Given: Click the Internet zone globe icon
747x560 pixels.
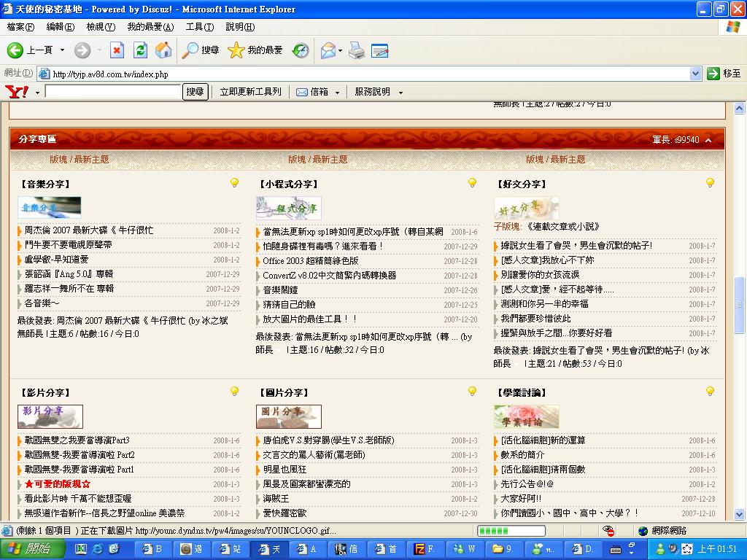Looking at the screenshot, I should (x=643, y=531).
